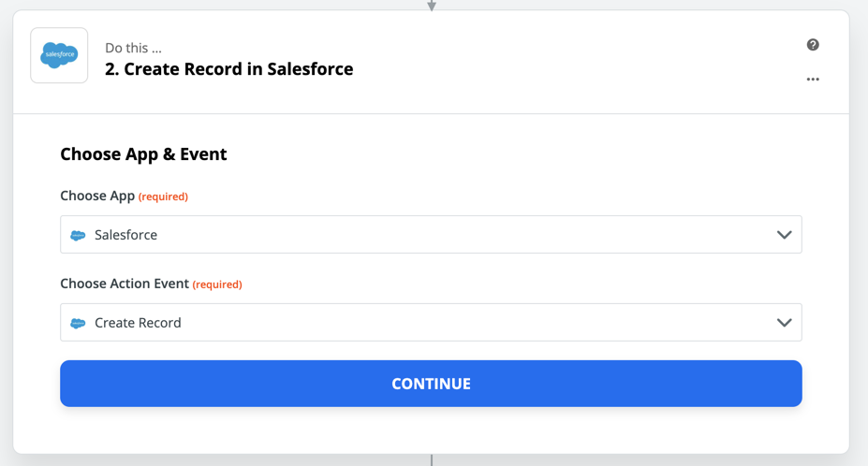Click the large Salesforce cloud logo
Viewport: 868px width, 466px height.
(x=59, y=55)
